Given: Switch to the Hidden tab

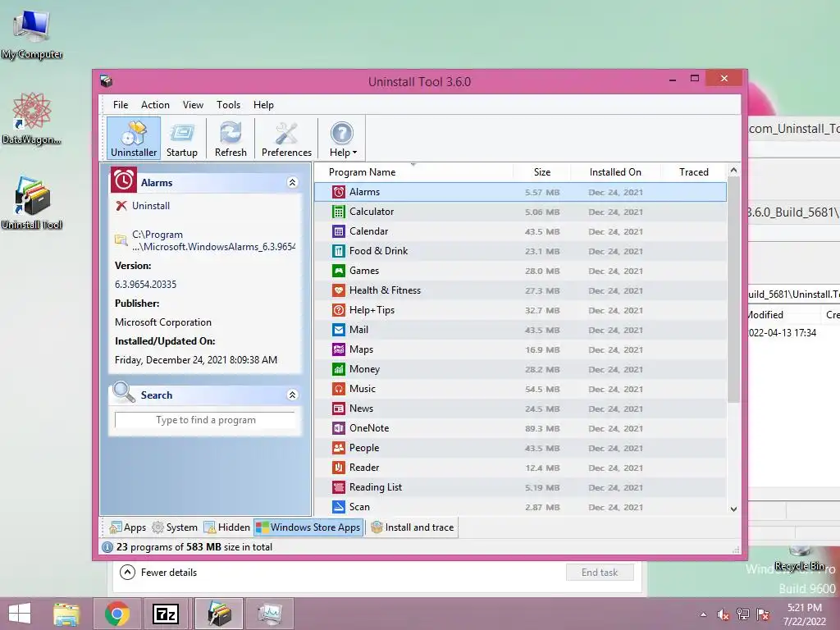Looking at the screenshot, I should (227, 527).
